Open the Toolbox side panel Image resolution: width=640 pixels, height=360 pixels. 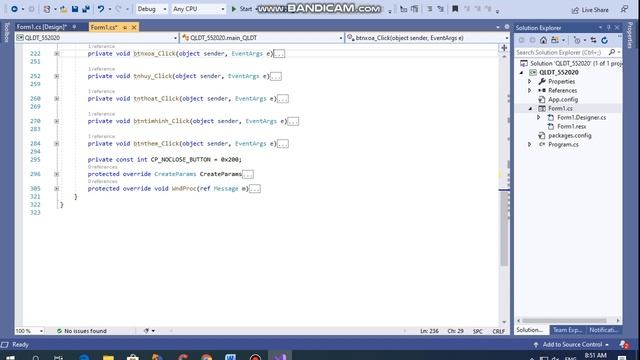click(6, 33)
